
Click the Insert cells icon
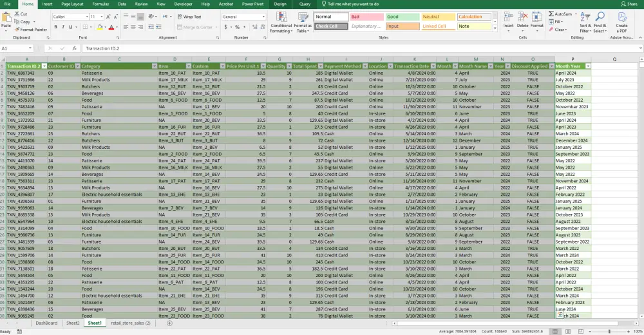[x=508, y=17]
